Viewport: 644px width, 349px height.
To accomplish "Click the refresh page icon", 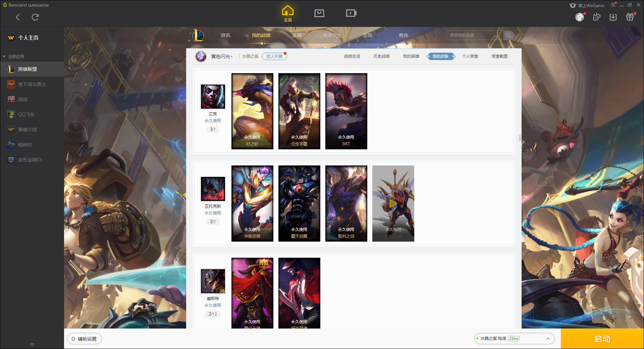I will (x=35, y=17).
